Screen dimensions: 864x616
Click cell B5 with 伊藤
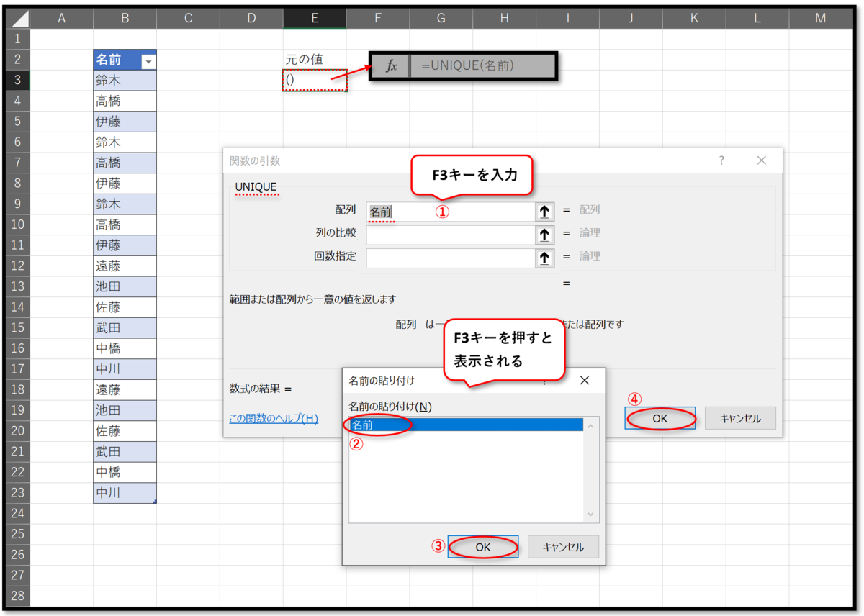(125, 122)
